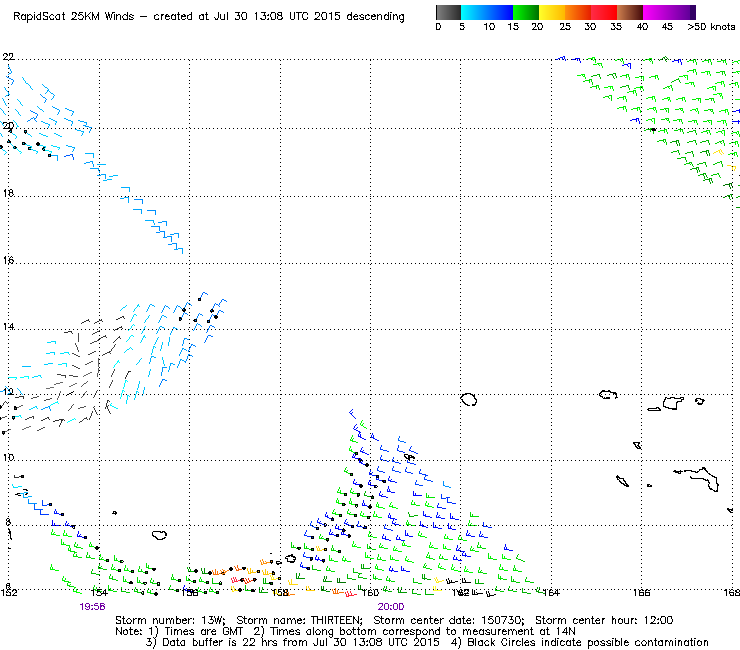
Task: Click the '45' label under the color bar
Action: [x=667, y=27]
